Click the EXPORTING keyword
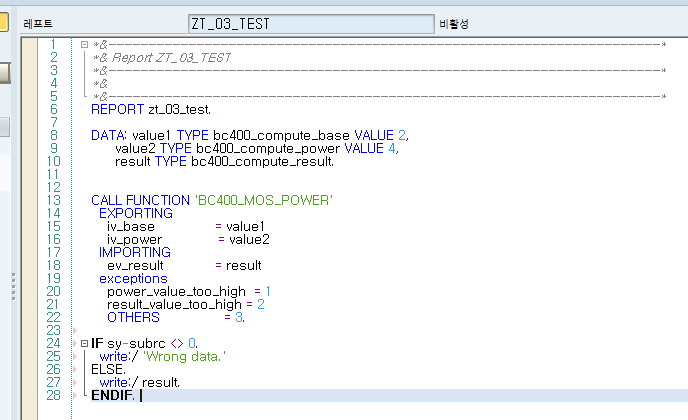The width and height of the screenshot is (688, 420). [136, 213]
